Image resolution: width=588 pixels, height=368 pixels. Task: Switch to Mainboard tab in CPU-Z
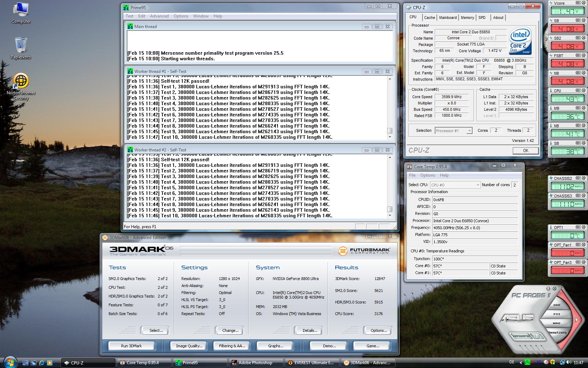pyautogui.click(x=448, y=18)
